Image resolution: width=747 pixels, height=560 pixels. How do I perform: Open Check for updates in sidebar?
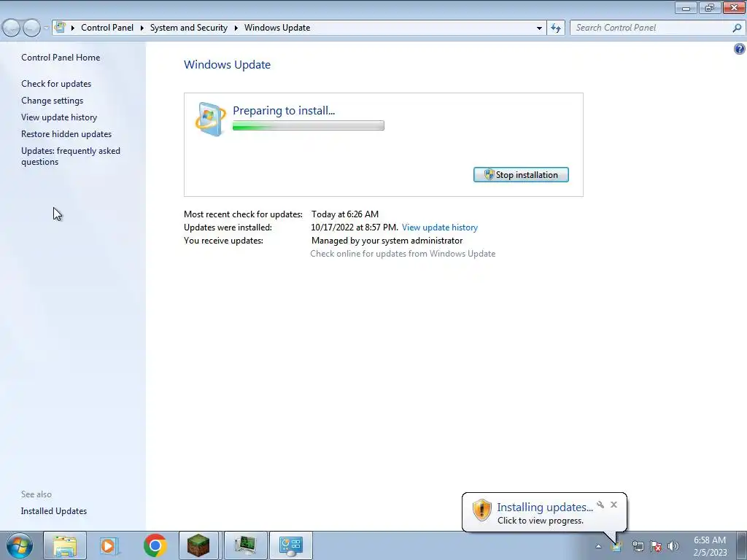[x=56, y=84]
